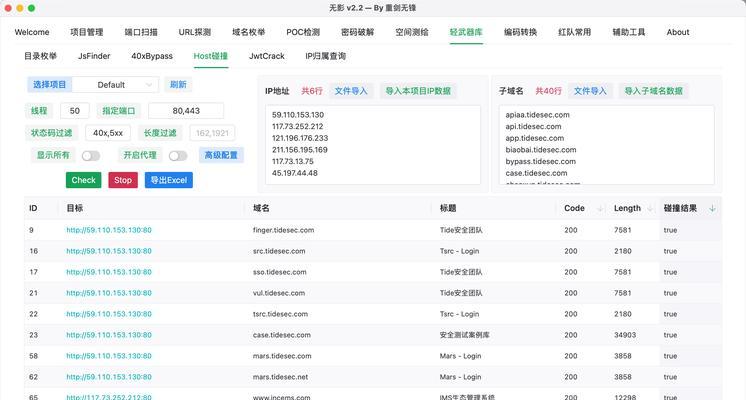This screenshot has width=746, height=400.
Task: Select IP 45.197.44.48 in IP list
Action: 294,173
